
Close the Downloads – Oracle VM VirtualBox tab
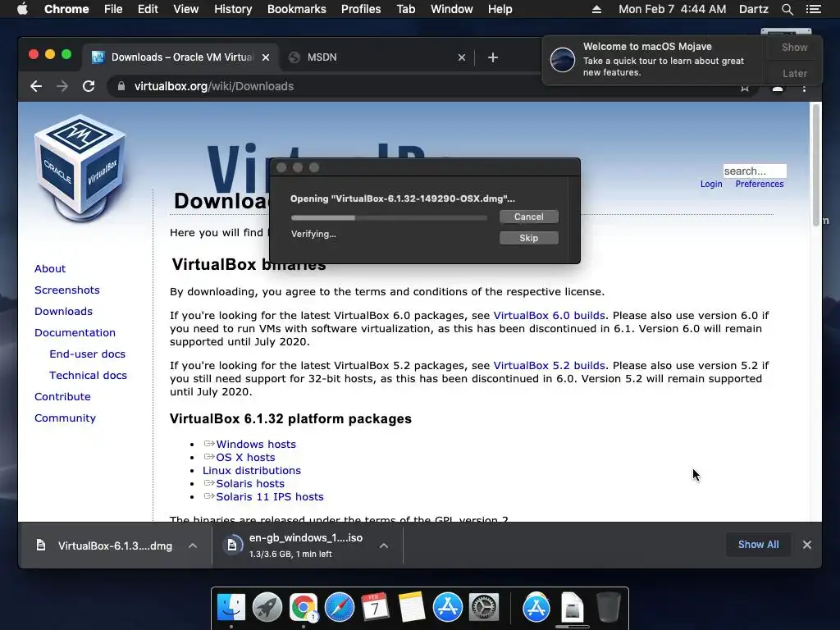coord(266,57)
